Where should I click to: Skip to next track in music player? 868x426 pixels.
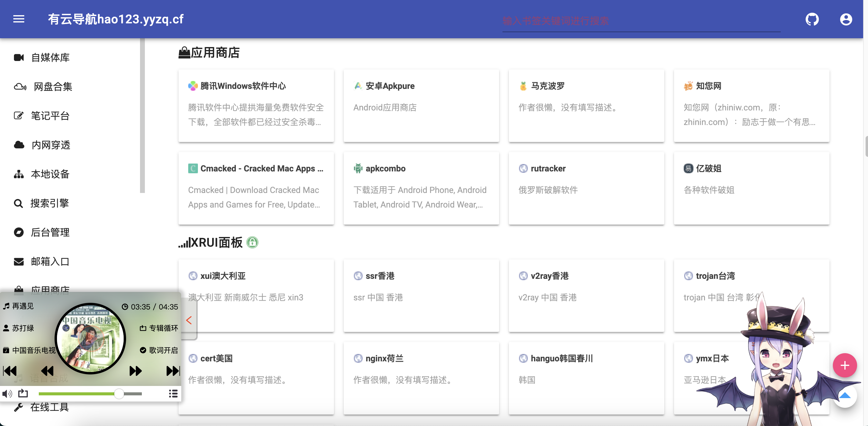point(173,371)
